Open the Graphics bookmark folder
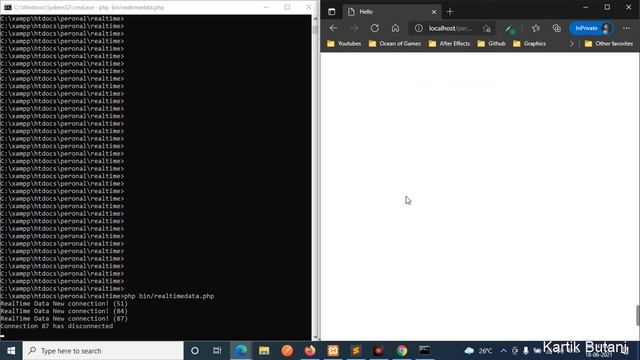This screenshot has width=640, height=360. [x=529, y=44]
